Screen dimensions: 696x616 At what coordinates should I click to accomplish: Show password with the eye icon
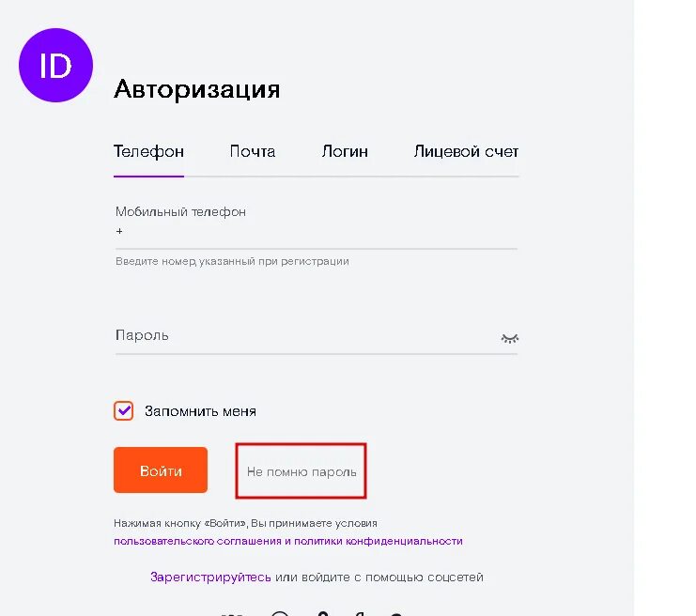[510, 339]
